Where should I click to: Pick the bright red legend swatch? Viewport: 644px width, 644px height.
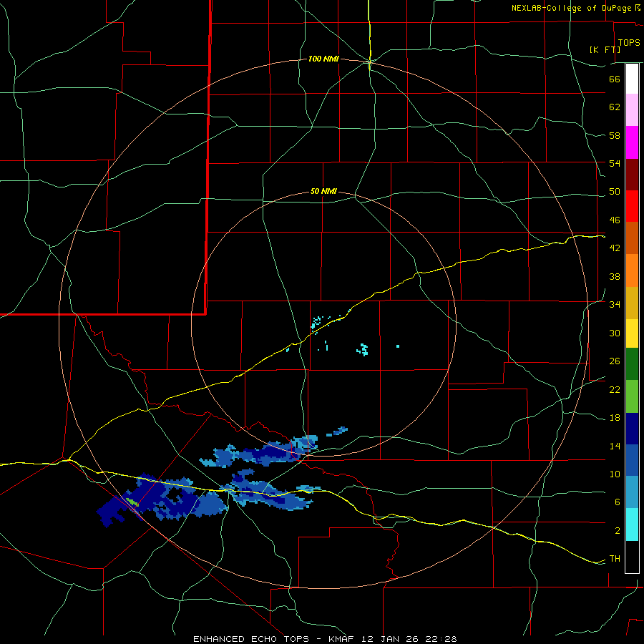click(632, 207)
